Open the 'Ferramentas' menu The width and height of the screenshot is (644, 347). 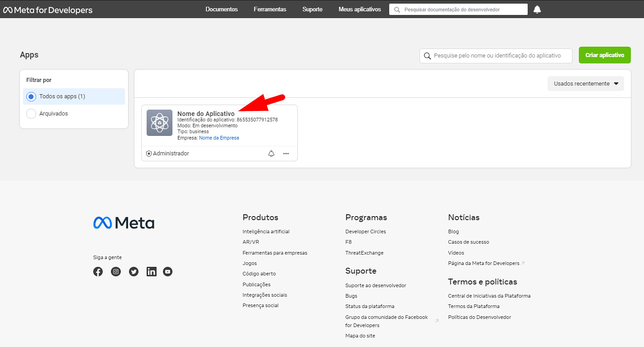[x=270, y=10]
